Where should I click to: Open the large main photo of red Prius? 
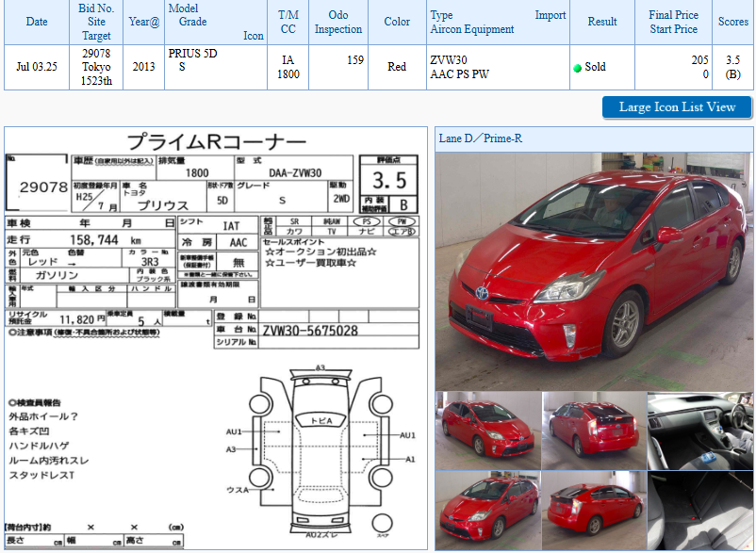click(x=594, y=271)
